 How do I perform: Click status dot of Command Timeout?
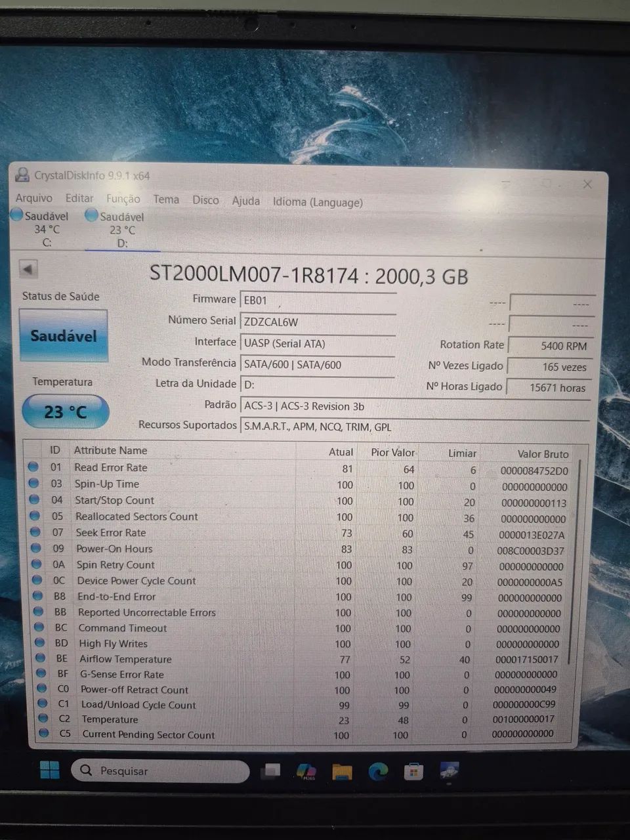pos(39,627)
